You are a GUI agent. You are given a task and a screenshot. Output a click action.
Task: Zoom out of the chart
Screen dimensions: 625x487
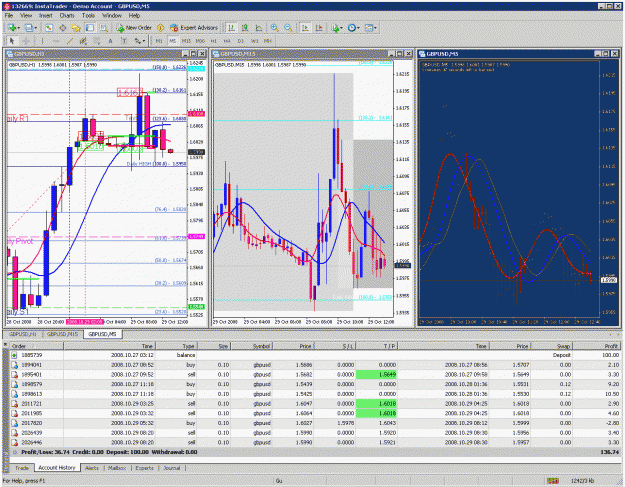(288, 28)
